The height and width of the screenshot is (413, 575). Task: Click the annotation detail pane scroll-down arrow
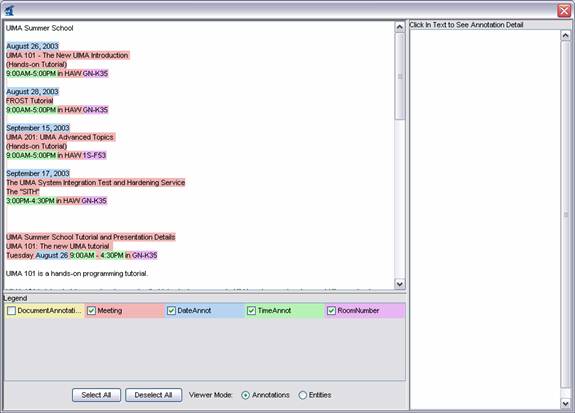[565, 403]
